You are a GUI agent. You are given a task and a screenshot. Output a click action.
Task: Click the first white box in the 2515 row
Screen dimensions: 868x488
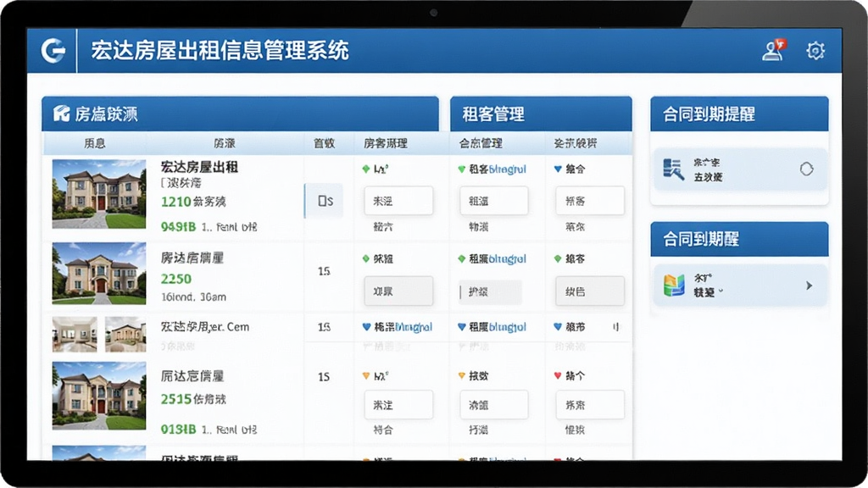pos(398,405)
